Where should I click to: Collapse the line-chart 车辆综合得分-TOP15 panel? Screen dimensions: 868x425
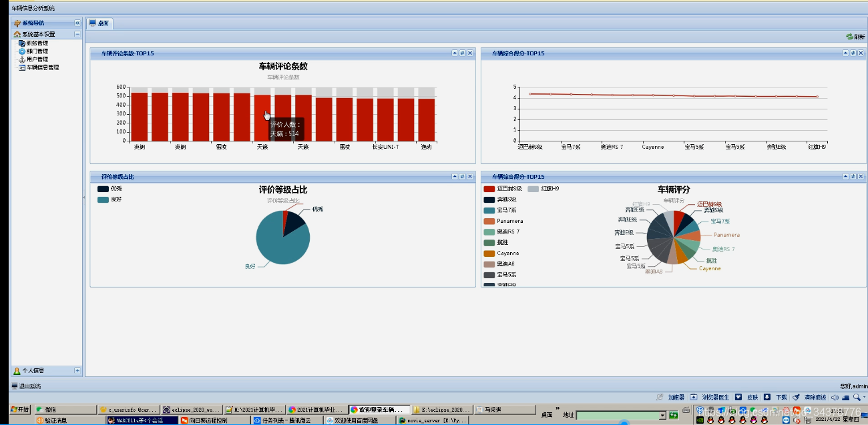[x=845, y=53]
